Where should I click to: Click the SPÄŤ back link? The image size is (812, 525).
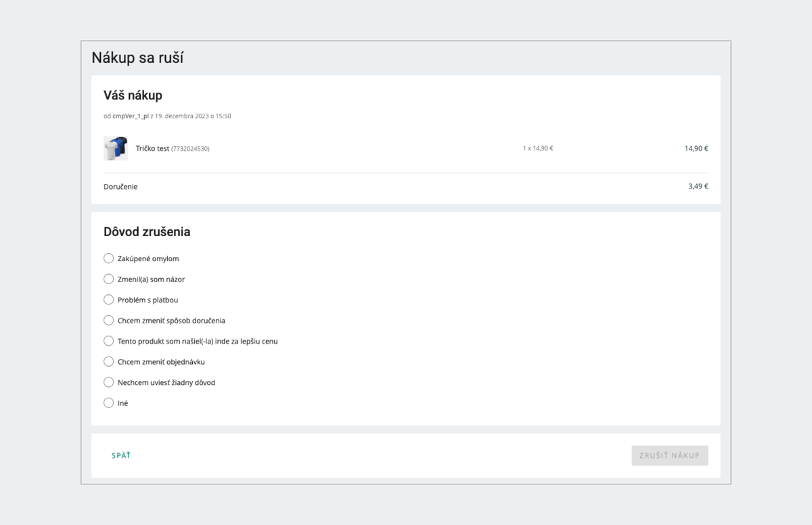121,455
